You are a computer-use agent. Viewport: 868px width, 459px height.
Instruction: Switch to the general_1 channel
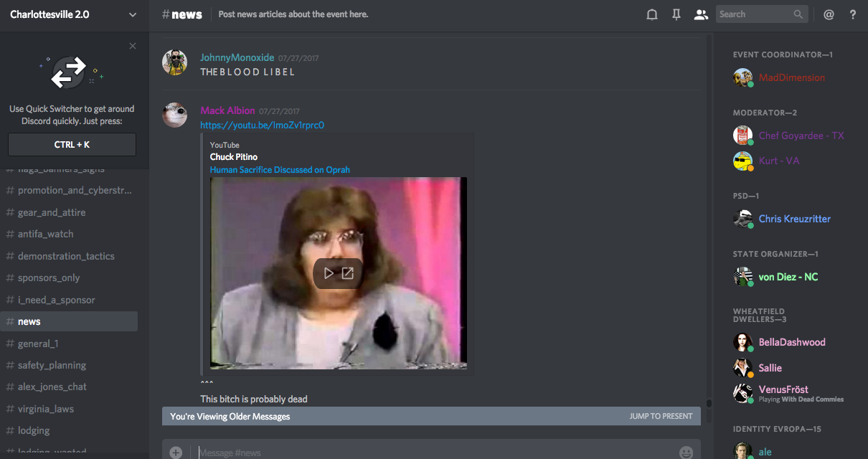coord(38,344)
